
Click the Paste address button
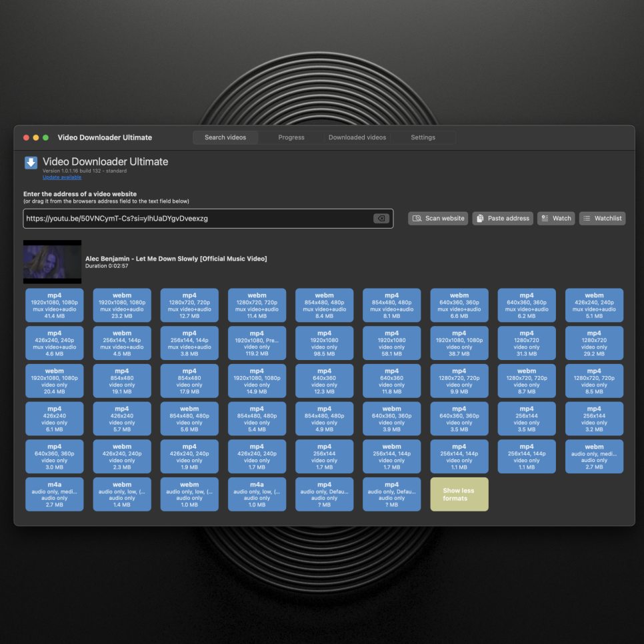503,219
